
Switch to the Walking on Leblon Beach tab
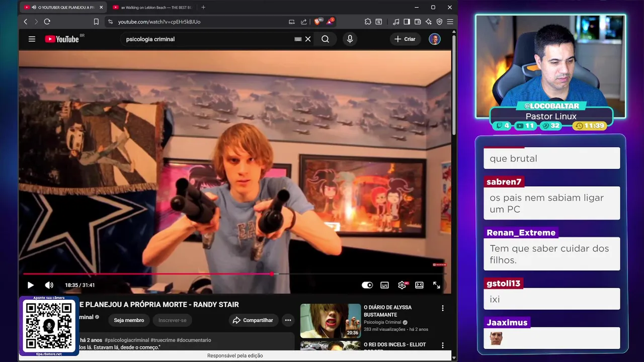153,7
